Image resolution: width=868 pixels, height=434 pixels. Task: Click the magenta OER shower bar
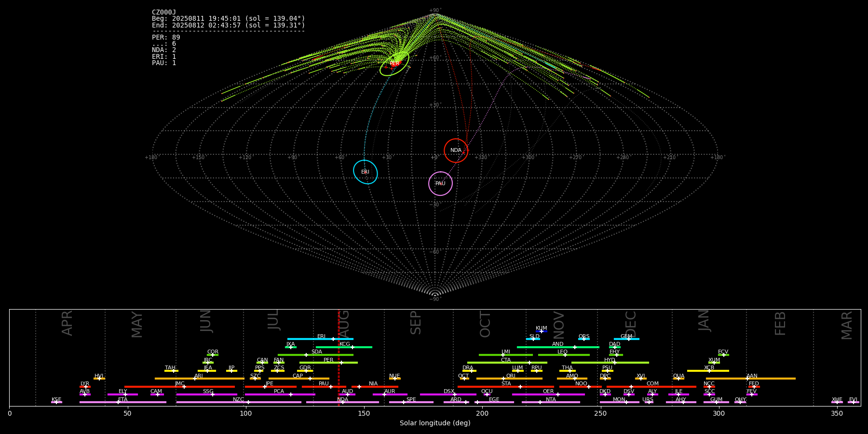pos(548,394)
